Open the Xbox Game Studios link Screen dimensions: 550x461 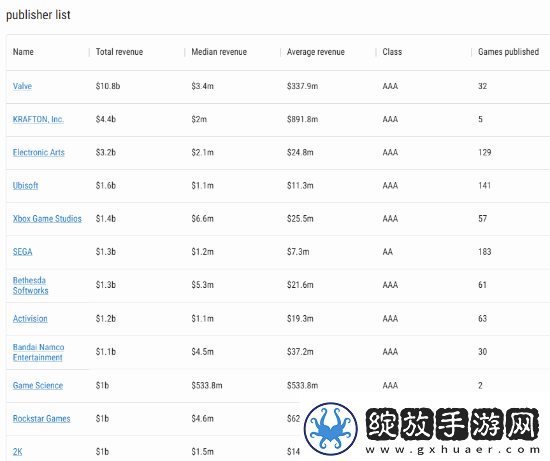tap(47, 219)
